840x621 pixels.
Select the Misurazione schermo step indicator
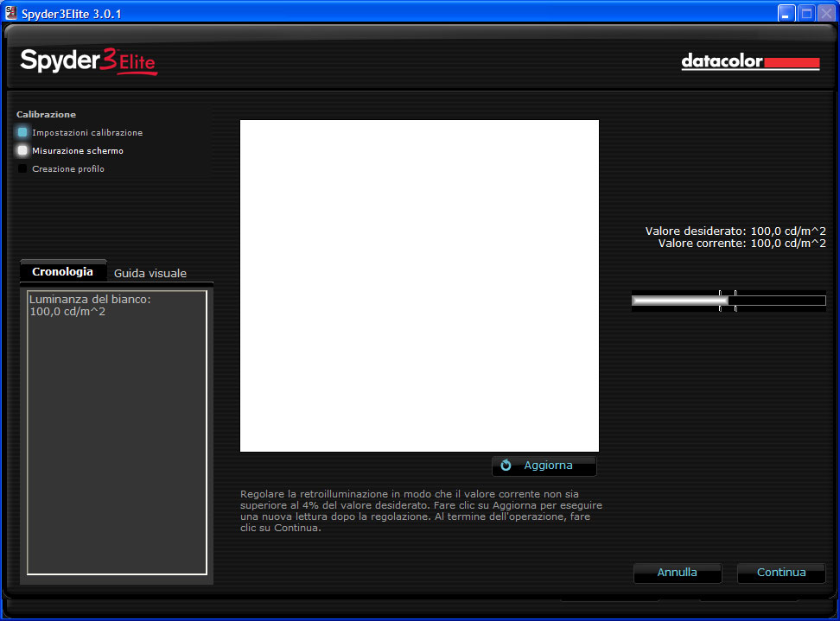point(22,150)
